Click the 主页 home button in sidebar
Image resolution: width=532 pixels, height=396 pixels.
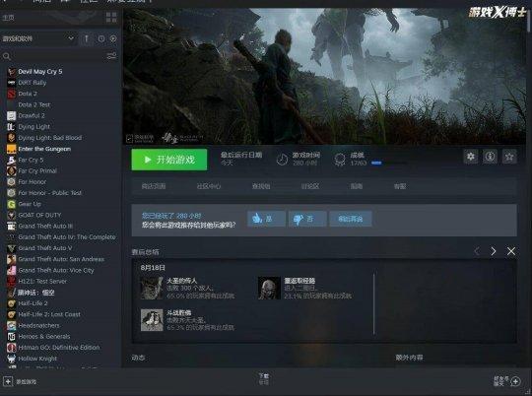tap(8, 17)
